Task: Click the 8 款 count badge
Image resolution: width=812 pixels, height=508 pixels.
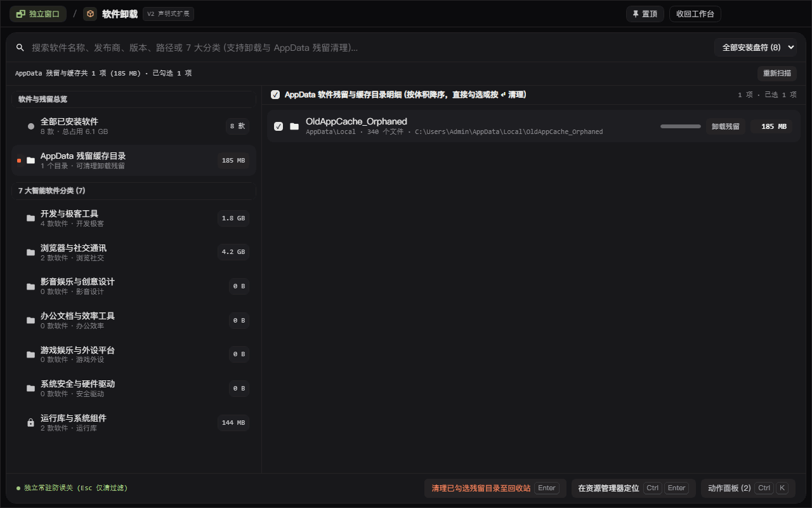Action: pos(237,126)
